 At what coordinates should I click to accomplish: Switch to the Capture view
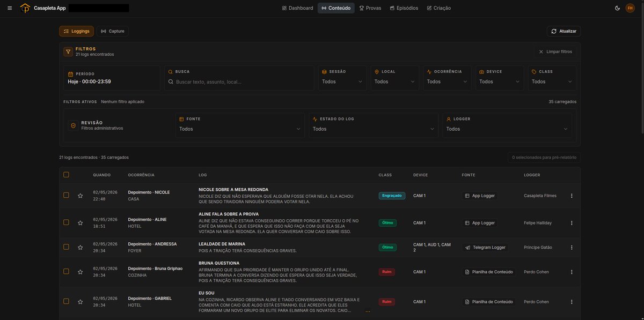pos(113,31)
